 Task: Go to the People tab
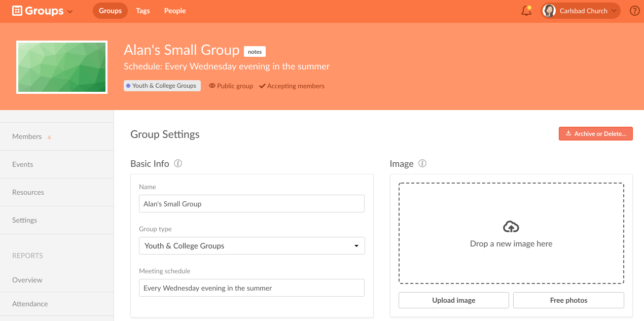click(175, 11)
